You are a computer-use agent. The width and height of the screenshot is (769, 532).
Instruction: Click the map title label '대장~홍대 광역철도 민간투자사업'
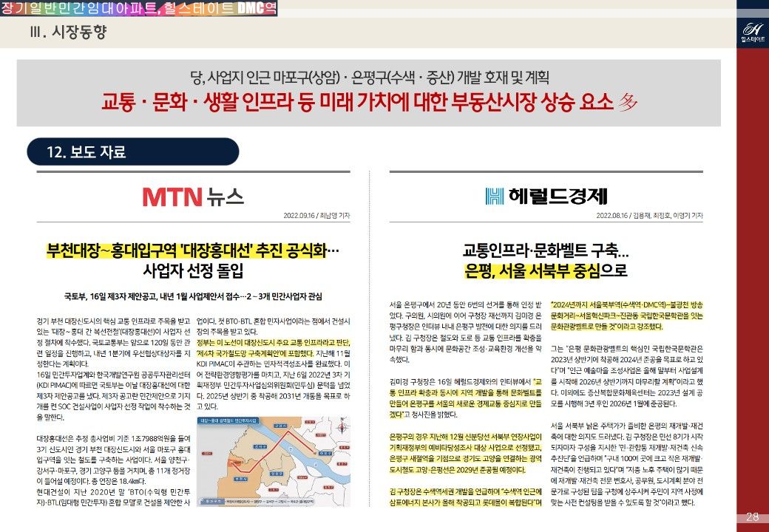[x=228, y=420]
